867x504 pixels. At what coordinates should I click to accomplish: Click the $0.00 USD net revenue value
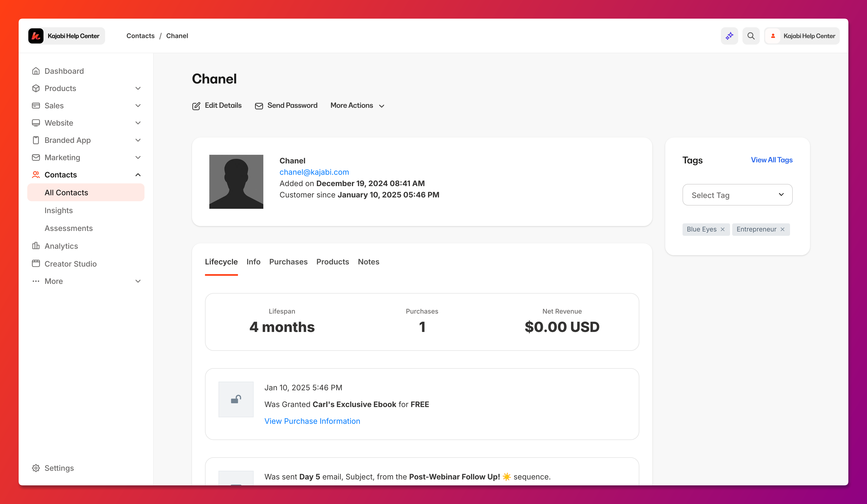[562, 327]
